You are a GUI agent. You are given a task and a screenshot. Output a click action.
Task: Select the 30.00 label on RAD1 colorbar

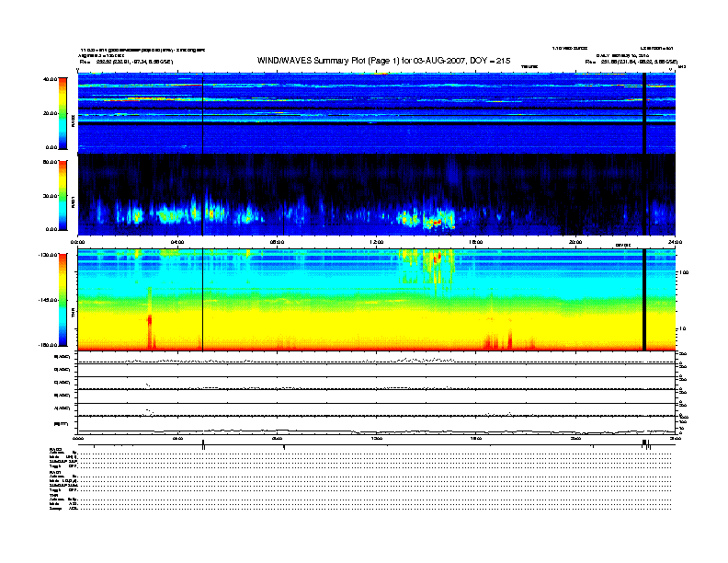(51, 196)
